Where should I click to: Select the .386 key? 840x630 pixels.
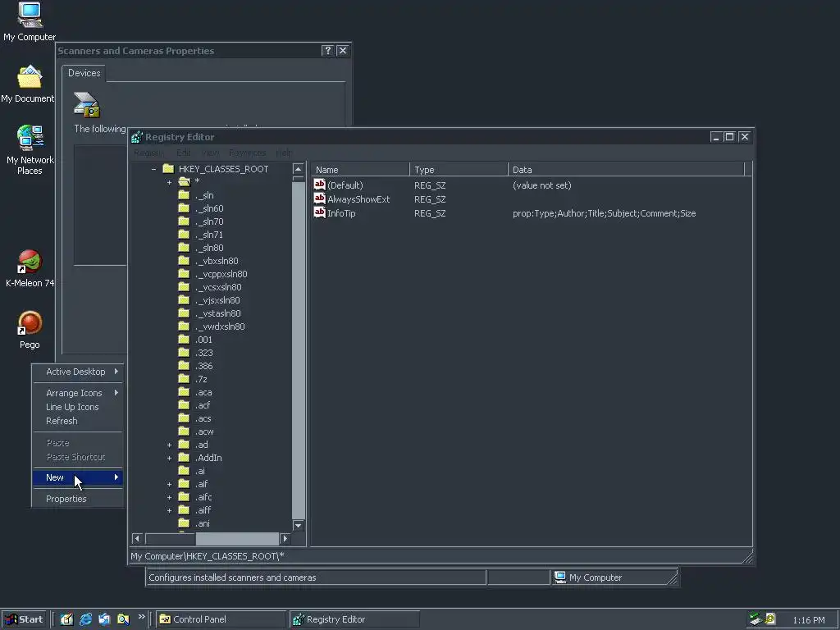tap(203, 366)
